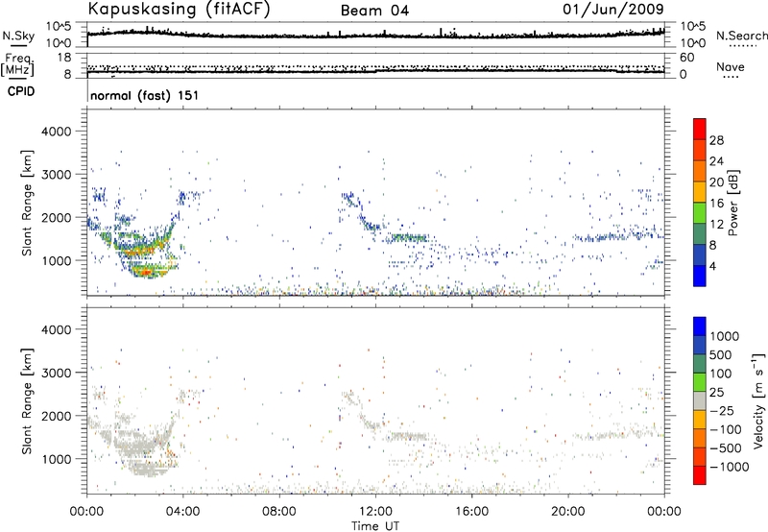Viewport: 768px width, 532px height.
Task: Click the strong red-orange echo near 02:30 in the power panel
Action: point(146,271)
